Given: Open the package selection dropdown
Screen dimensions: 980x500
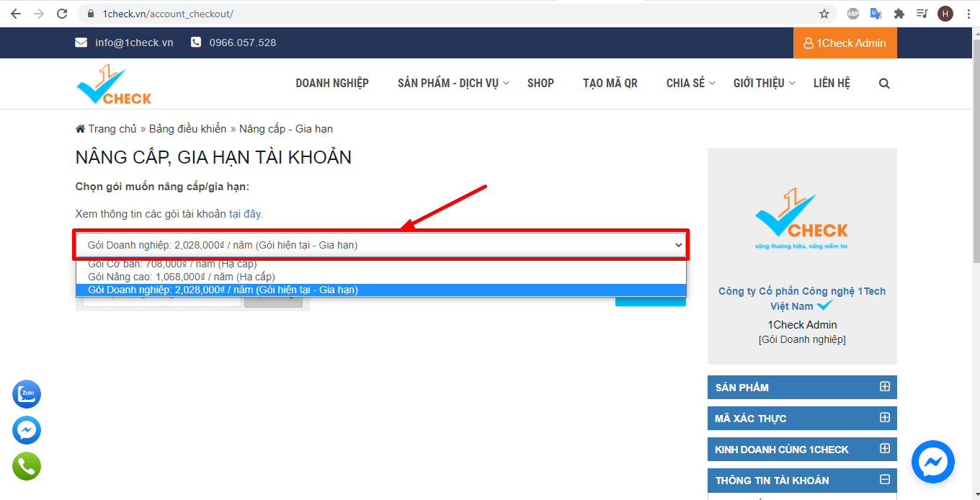Looking at the screenshot, I should pyautogui.click(x=381, y=245).
